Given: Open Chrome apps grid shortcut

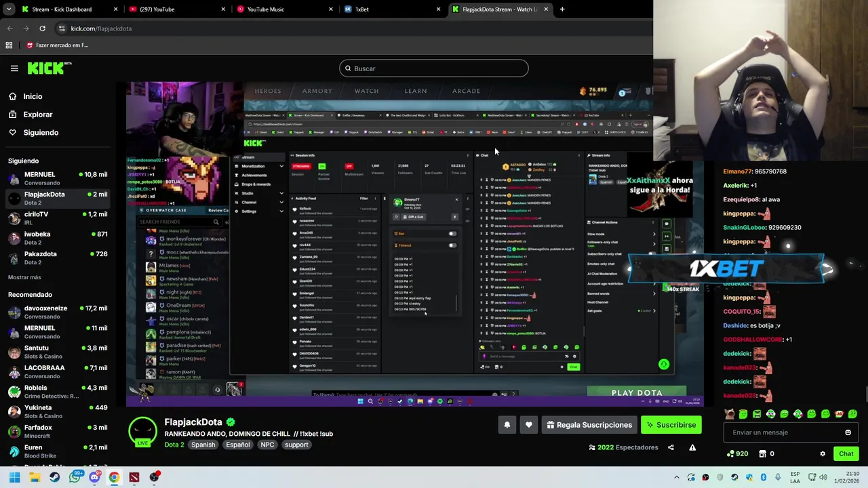Looking at the screenshot, I should 9,45.
